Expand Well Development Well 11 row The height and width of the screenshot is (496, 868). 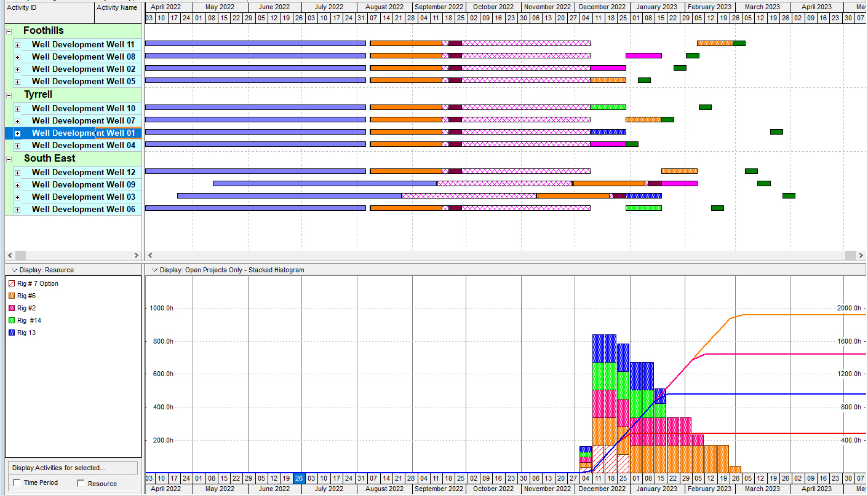[18, 45]
